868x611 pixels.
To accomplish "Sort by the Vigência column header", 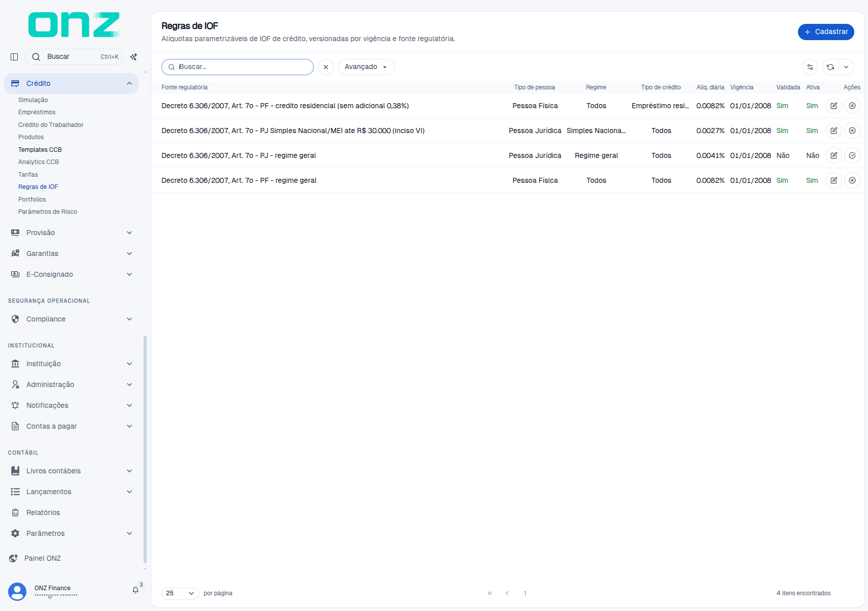I will pyautogui.click(x=742, y=87).
